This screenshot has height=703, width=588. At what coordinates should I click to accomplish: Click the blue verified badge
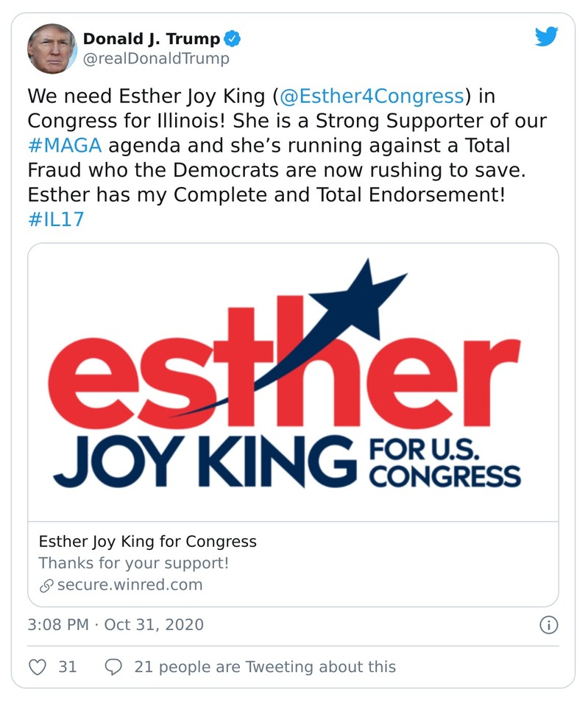coord(233,38)
